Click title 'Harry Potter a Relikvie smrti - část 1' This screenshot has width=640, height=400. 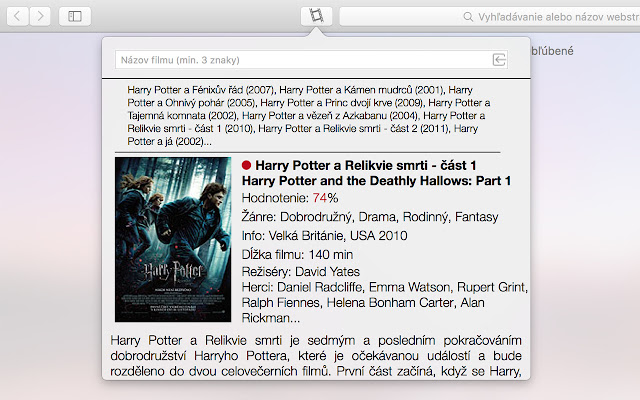click(x=366, y=165)
